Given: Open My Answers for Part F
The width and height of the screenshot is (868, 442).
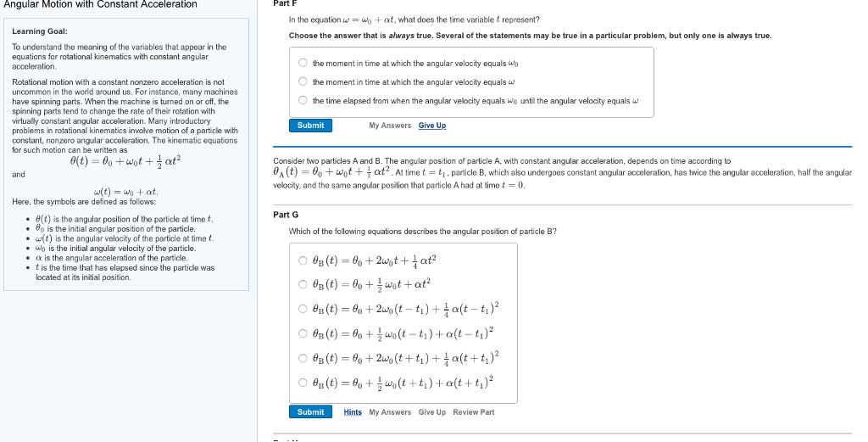Looking at the screenshot, I should 390,126.
